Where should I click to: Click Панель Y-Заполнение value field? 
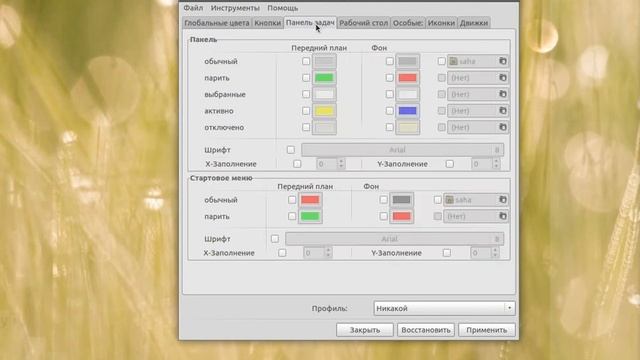pyautogui.click(x=482, y=164)
